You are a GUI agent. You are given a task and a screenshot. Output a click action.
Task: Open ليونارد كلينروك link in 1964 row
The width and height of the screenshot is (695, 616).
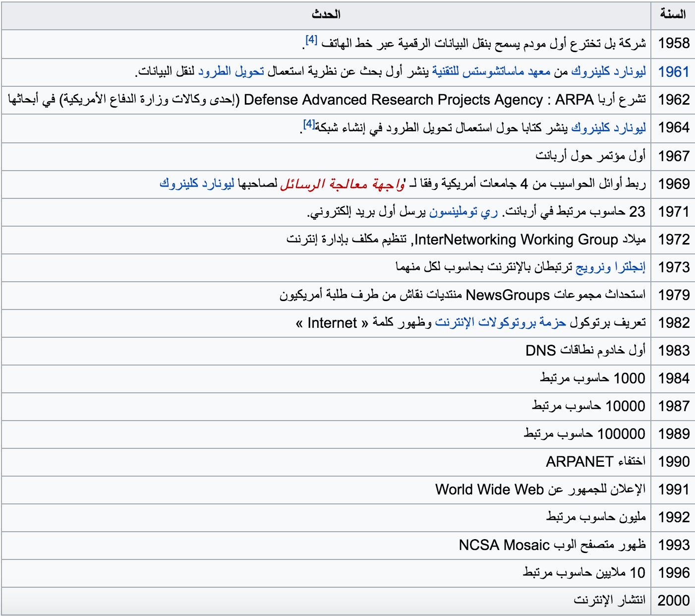point(608,128)
